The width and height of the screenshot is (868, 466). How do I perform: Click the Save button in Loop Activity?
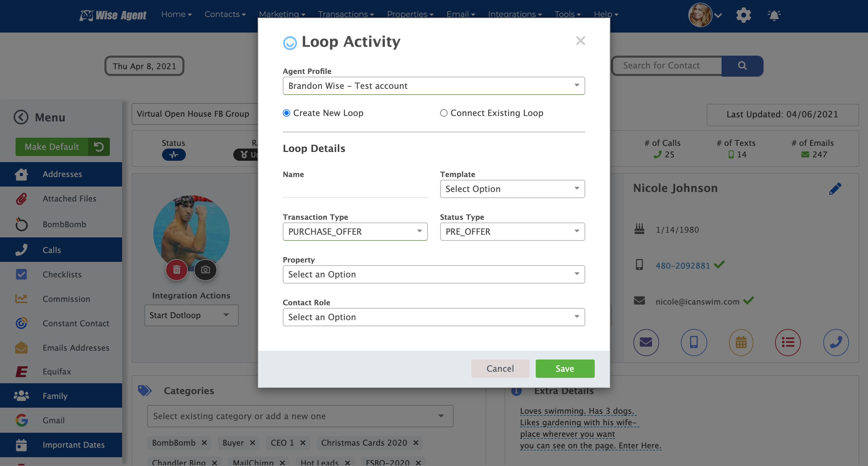pyautogui.click(x=565, y=369)
